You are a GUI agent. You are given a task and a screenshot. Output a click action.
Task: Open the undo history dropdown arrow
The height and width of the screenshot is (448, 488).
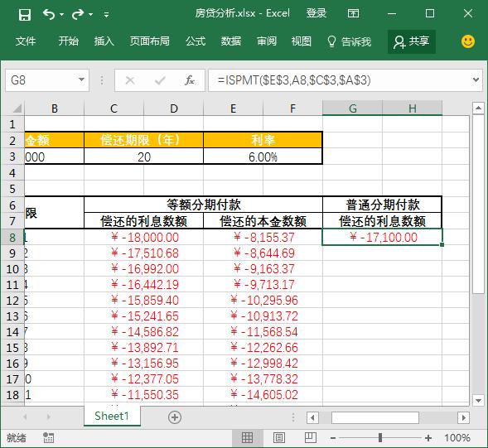pos(61,14)
